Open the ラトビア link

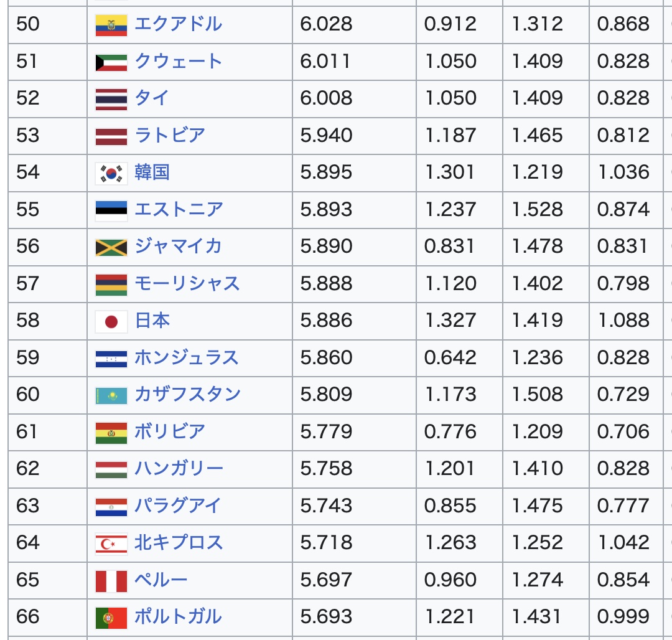pyautogui.click(x=170, y=136)
